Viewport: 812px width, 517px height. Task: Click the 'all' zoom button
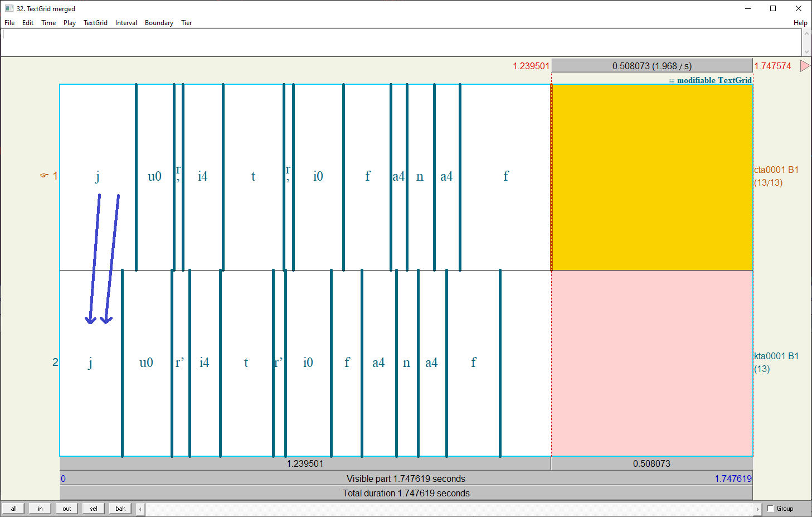(13, 509)
